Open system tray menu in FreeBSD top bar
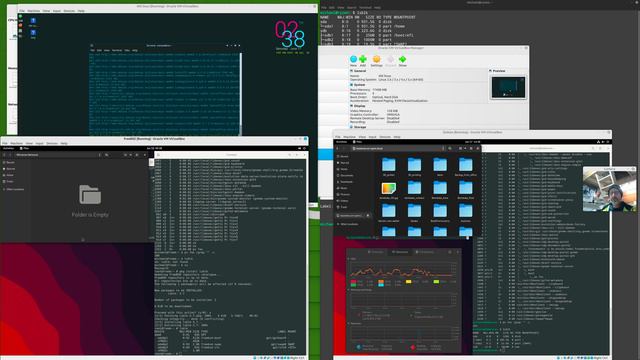 (x=302, y=148)
